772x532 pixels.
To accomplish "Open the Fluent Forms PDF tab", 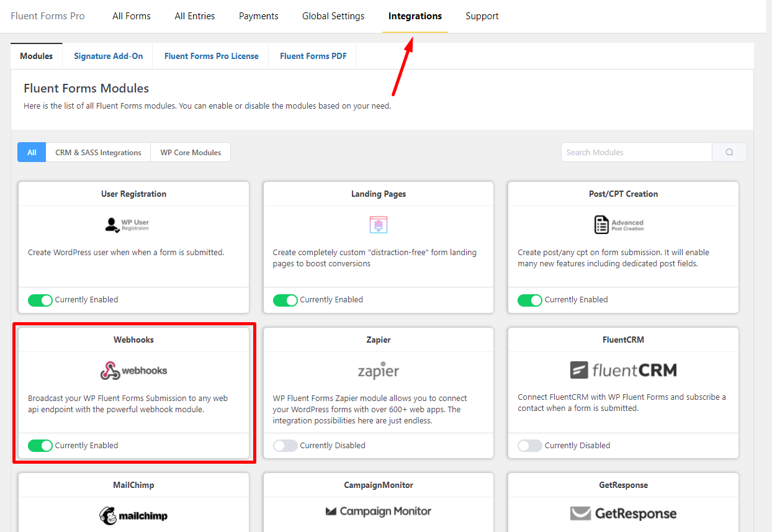I will (x=313, y=56).
